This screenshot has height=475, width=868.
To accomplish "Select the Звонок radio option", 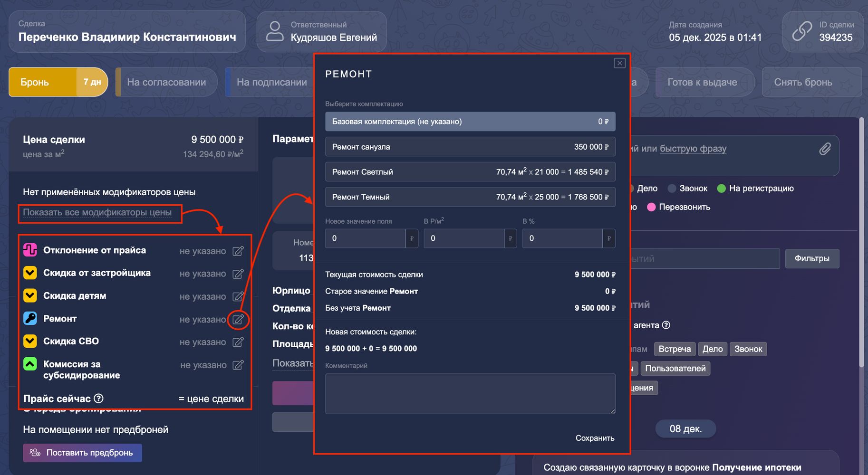I will [672, 189].
